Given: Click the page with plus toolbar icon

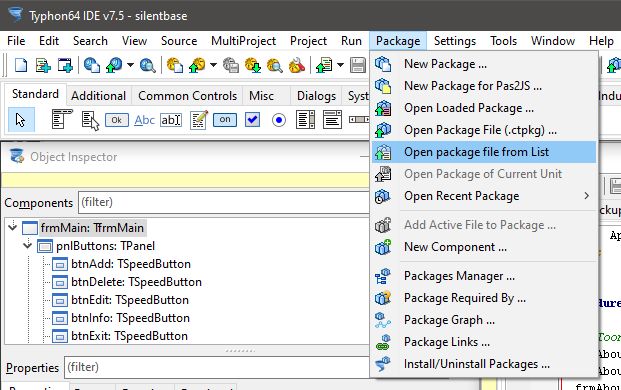Looking at the screenshot, I should coord(43,65).
